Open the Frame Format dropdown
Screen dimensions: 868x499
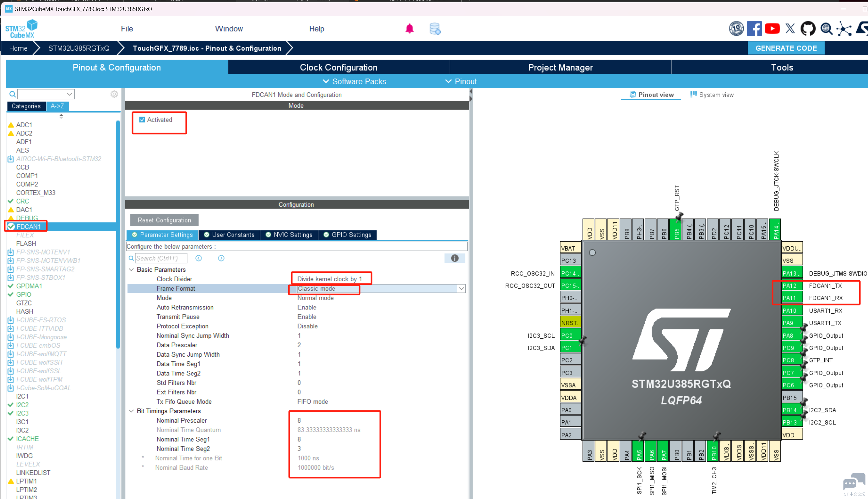tap(461, 288)
